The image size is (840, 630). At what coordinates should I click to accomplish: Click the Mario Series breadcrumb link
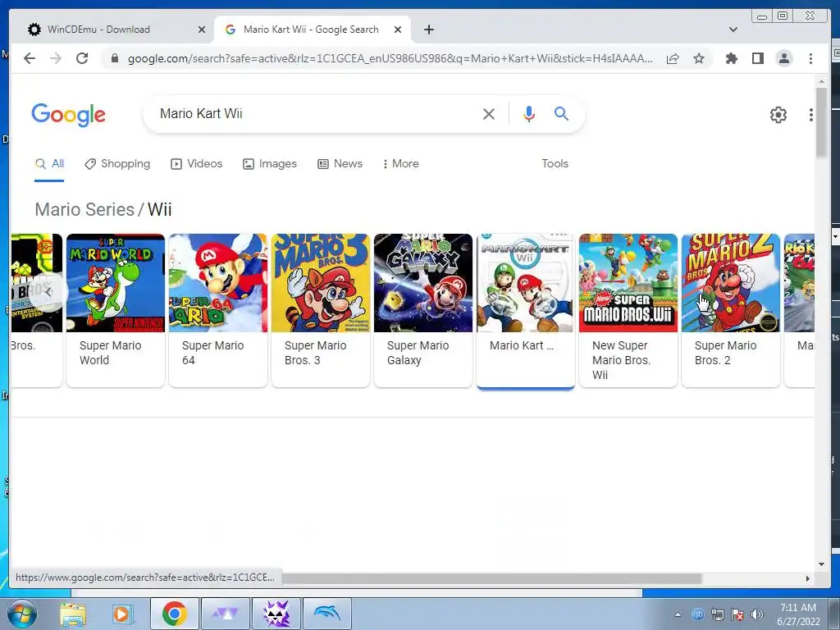[x=84, y=209]
